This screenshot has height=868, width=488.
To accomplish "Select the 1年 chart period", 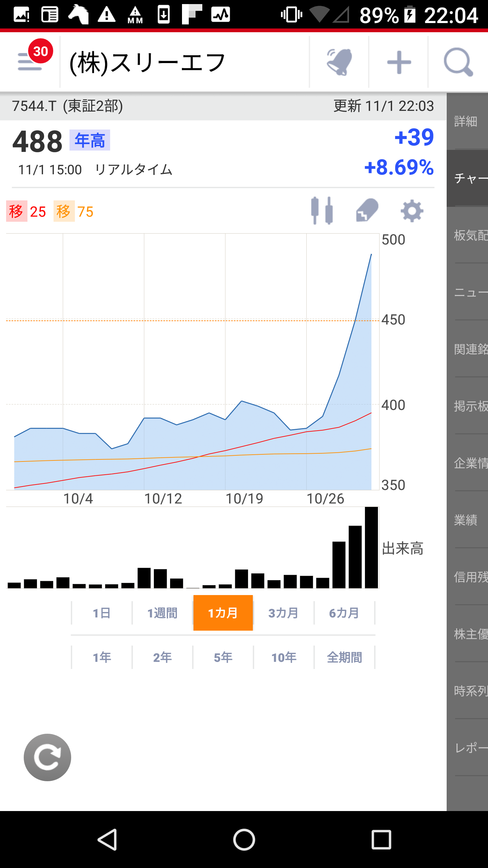I will 102,657.
